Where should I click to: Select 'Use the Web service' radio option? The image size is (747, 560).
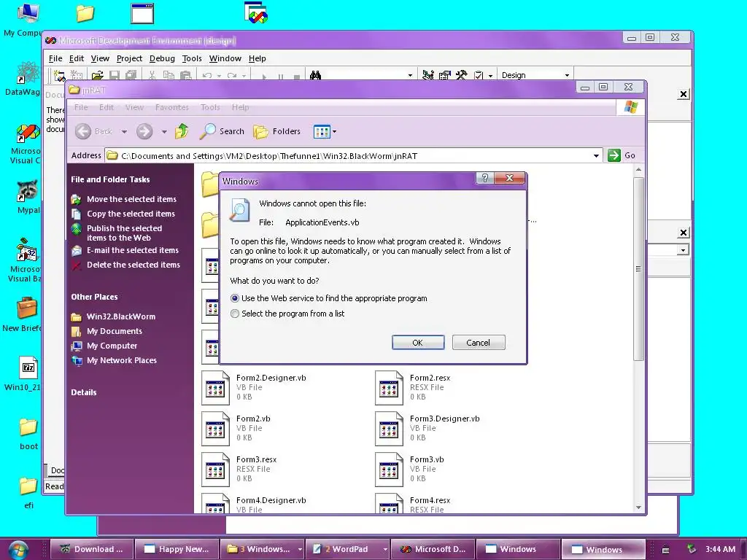pos(234,298)
